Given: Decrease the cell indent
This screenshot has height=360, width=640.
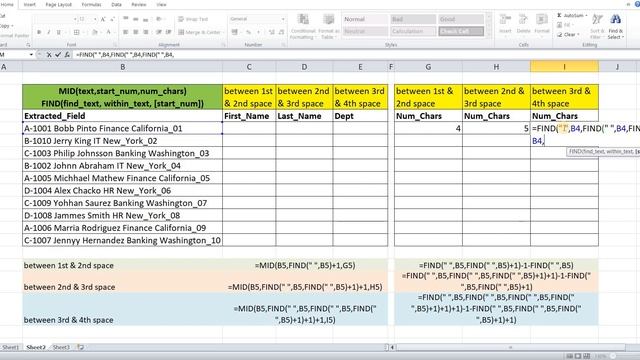Looking at the screenshot, I should pyautogui.click(x=158, y=32).
